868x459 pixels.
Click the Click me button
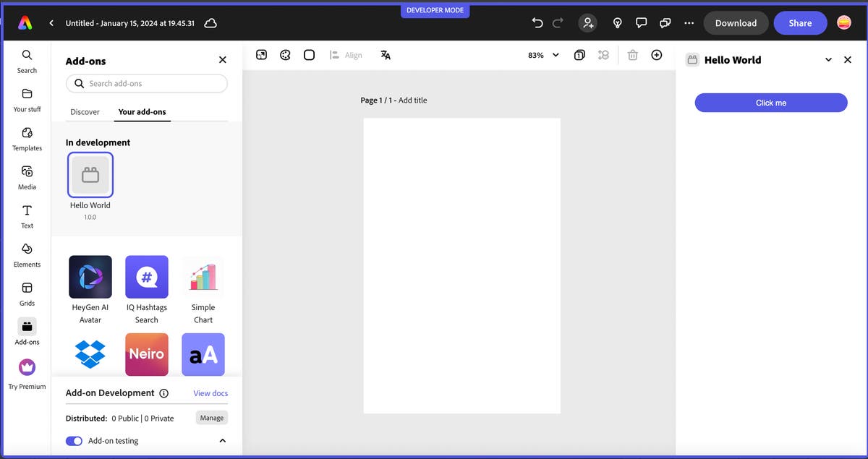pos(771,103)
